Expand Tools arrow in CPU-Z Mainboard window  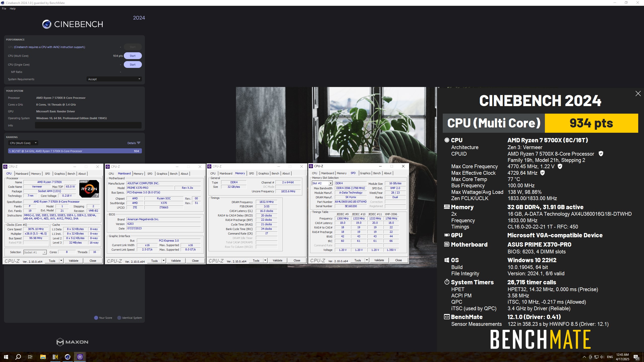pos(164,261)
